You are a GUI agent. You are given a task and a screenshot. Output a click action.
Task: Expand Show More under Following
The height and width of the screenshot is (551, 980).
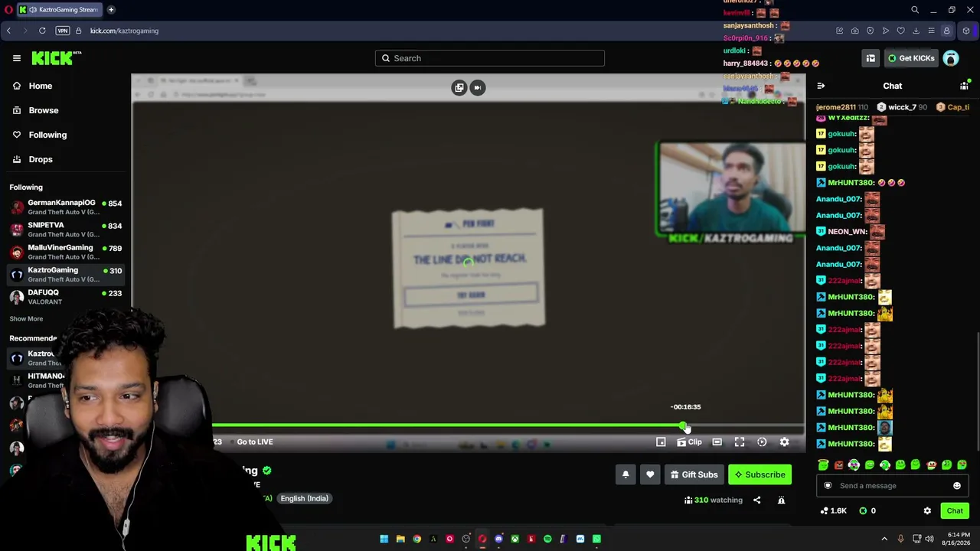(26, 318)
